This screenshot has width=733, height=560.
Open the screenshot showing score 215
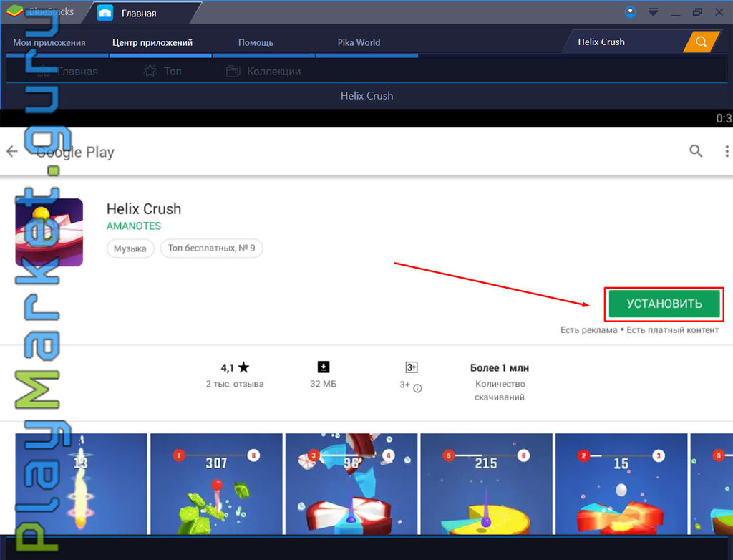click(486, 484)
